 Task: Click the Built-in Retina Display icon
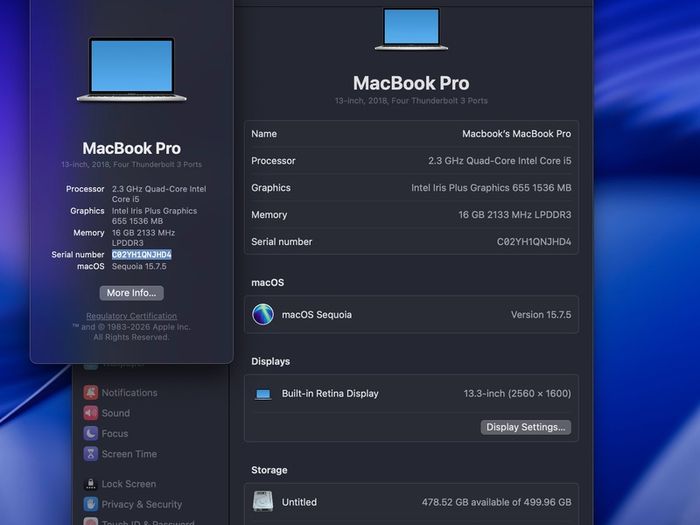coord(263,394)
